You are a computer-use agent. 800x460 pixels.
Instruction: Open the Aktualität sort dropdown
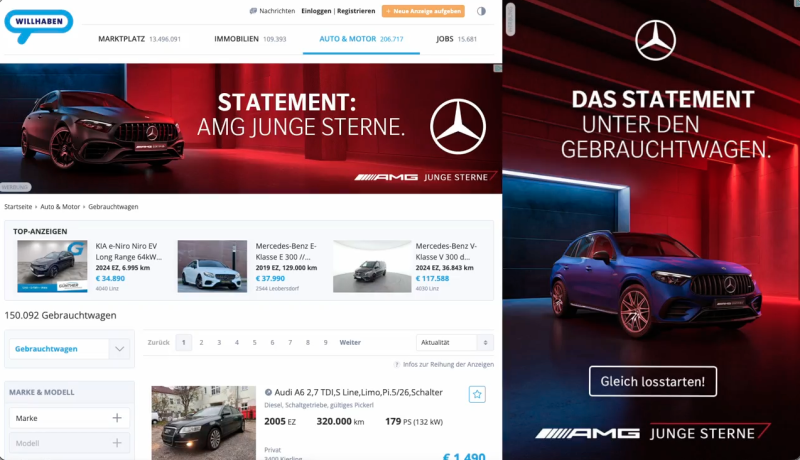[455, 342]
